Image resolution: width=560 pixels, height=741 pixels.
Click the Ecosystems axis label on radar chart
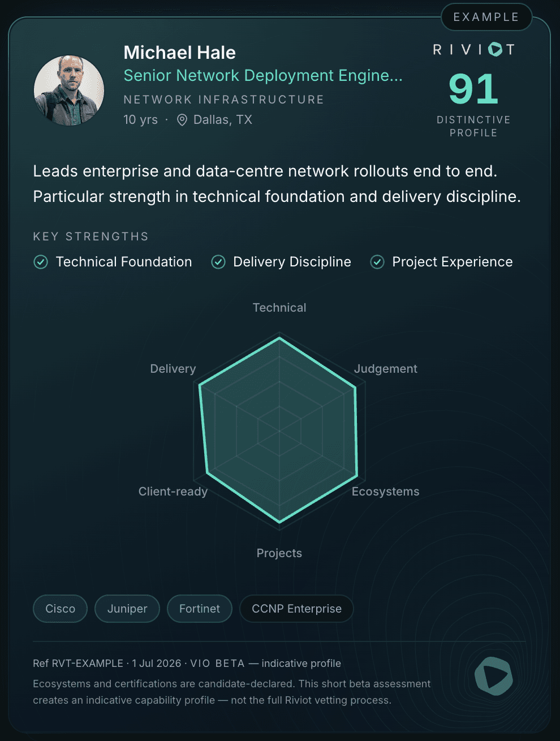coord(386,492)
